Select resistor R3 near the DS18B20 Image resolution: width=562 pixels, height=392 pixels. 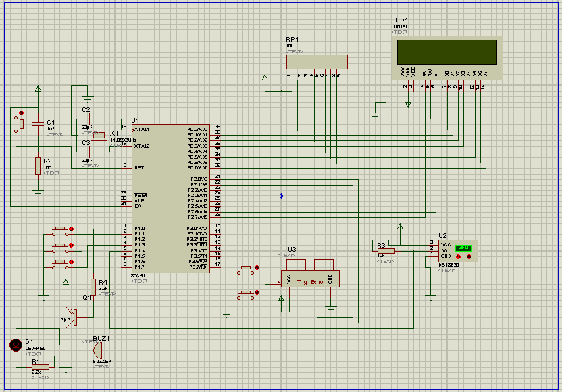click(386, 251)
